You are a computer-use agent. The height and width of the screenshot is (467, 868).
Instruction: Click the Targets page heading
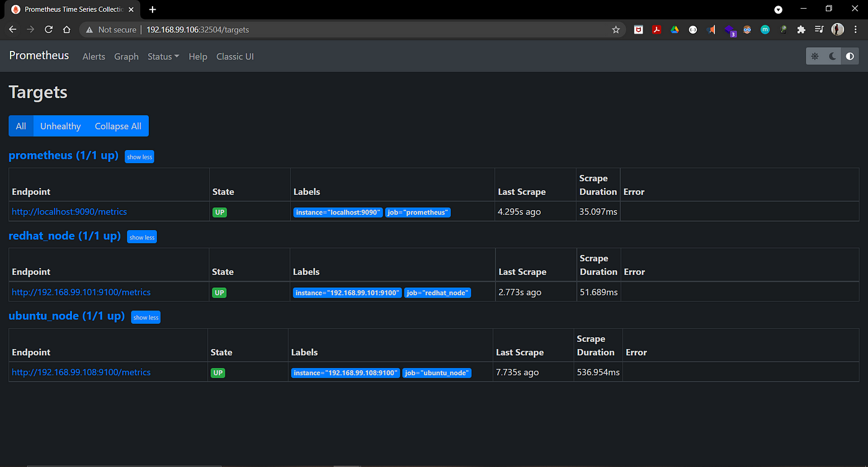tap(38, 92)
